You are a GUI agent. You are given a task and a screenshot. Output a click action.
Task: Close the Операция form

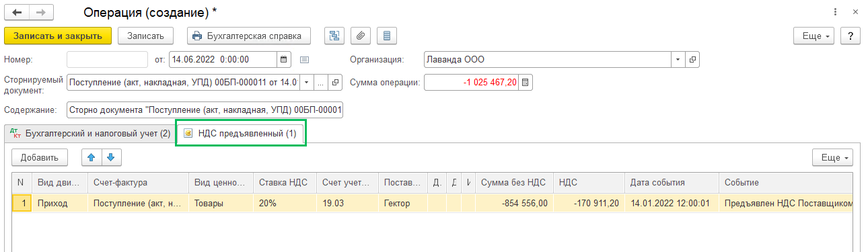click(855, 13)
